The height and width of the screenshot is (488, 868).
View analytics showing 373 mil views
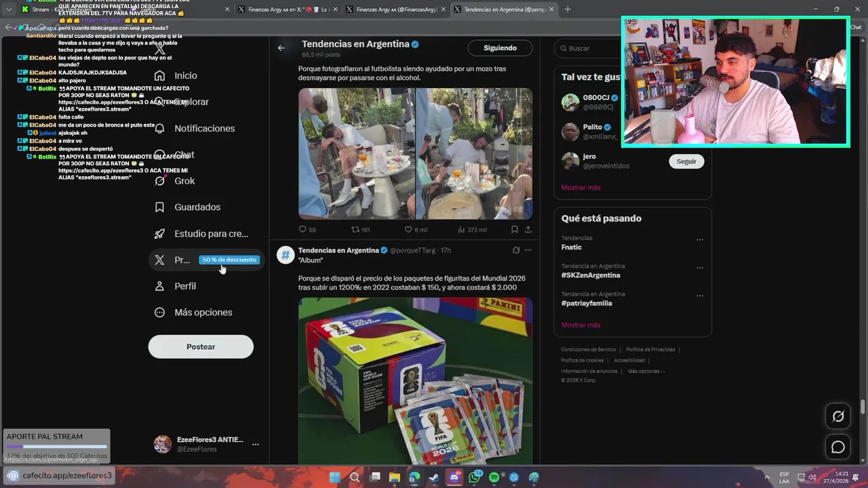pos(472,230)
